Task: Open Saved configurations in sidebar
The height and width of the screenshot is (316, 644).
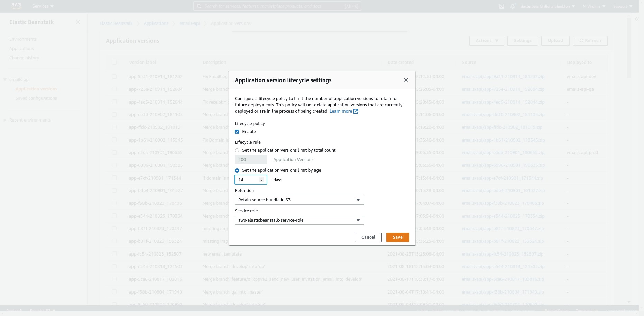Action: [x=36, y=98]
